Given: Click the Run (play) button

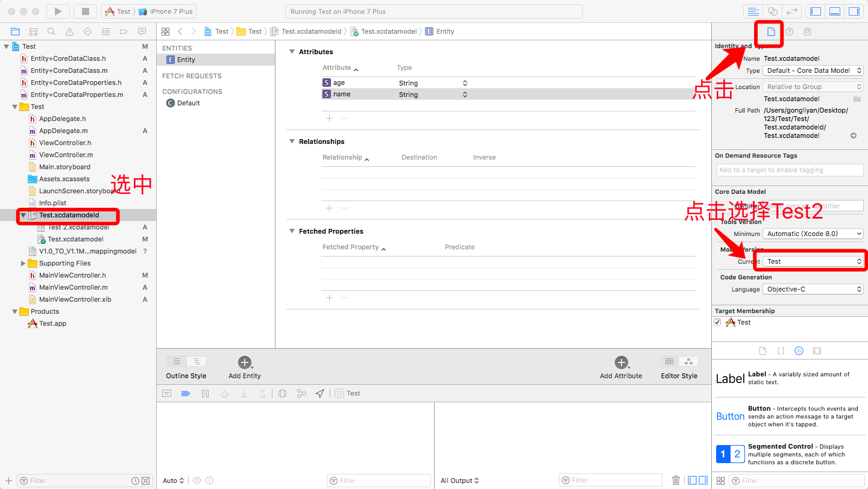Looking at the screenshot, I should click(58, 11).
